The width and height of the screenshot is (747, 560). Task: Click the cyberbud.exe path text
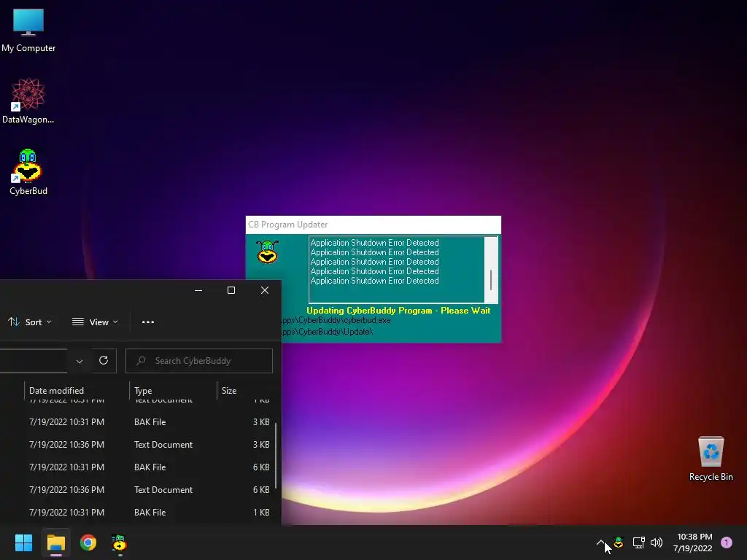[x=336, y=321]
